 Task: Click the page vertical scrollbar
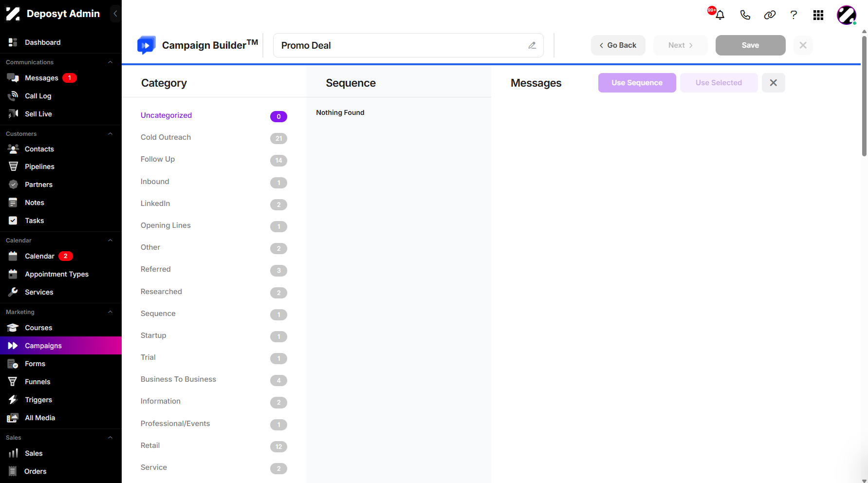[x=864, y=96]
